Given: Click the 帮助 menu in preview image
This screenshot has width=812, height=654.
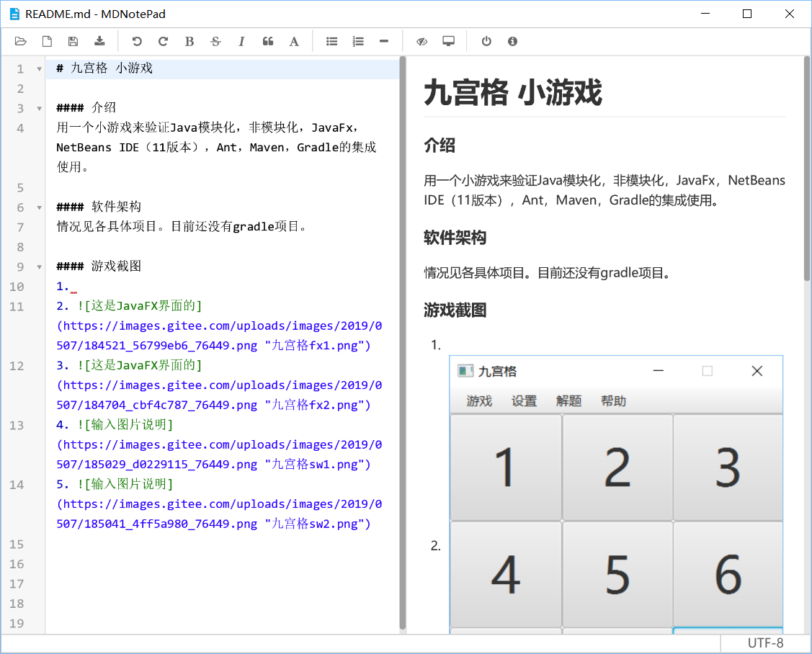Looking at the screenshot, I should (x=613, y=401).
